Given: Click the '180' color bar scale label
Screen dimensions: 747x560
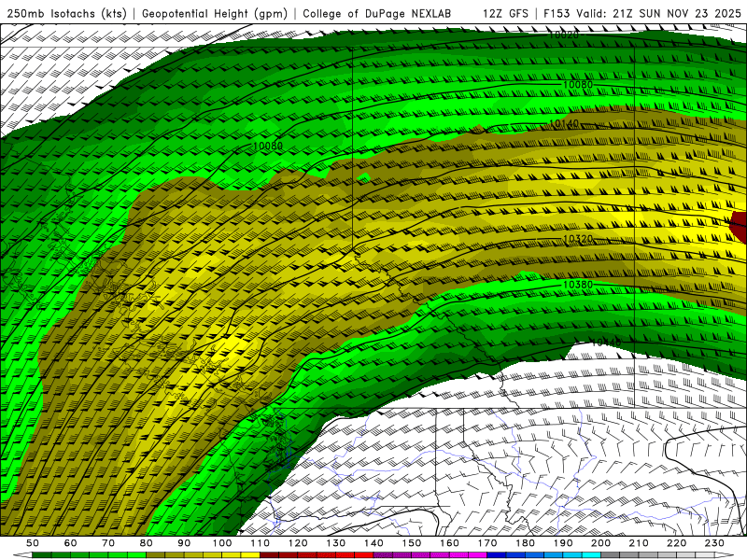Looking at the screenshot, I should pos(525,543).
